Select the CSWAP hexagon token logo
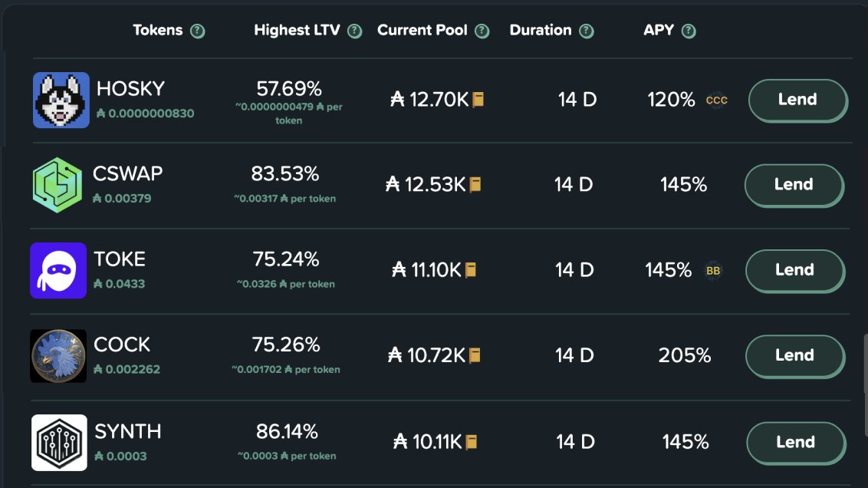The width and height of the screenshot is (868, 488). 58,185
